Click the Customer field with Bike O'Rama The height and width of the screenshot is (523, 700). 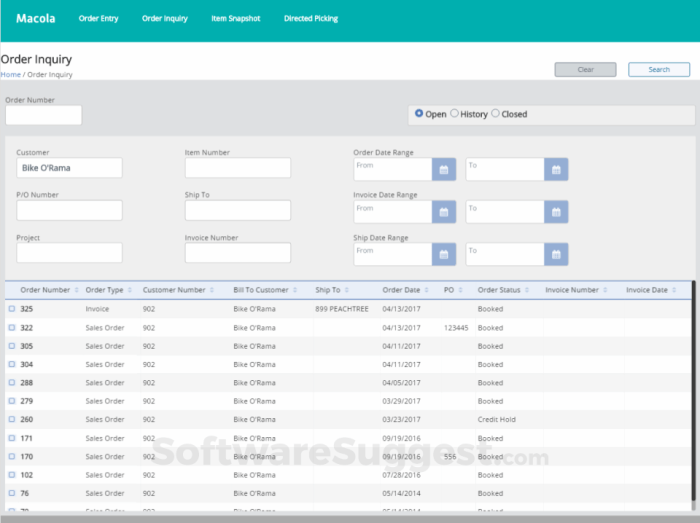click(x=69, y=168)
